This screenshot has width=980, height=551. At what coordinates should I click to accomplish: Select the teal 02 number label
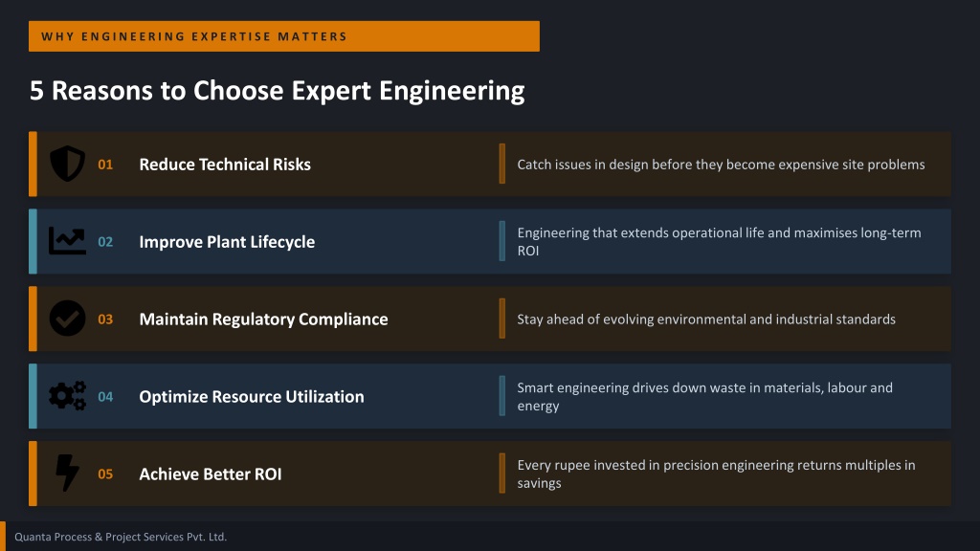pos(105,242)
